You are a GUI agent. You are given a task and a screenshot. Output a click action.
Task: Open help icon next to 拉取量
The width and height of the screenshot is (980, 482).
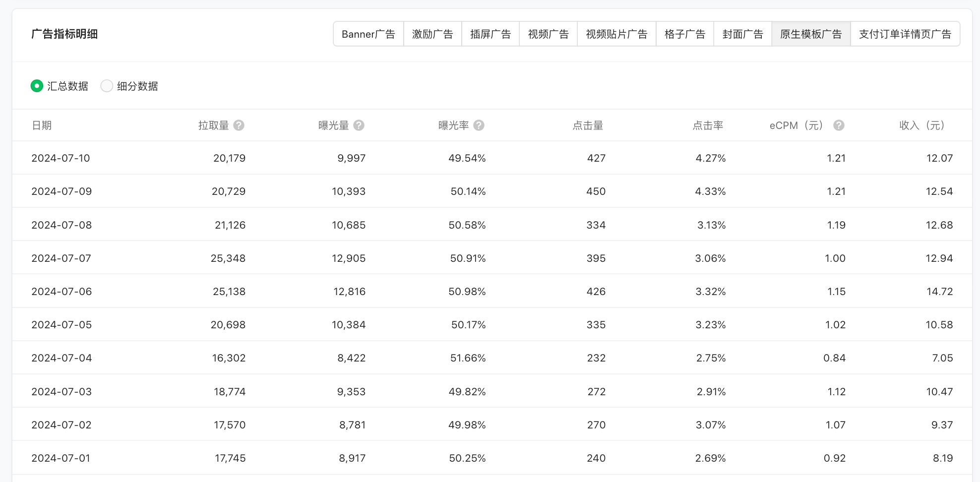tap(239, 125)
